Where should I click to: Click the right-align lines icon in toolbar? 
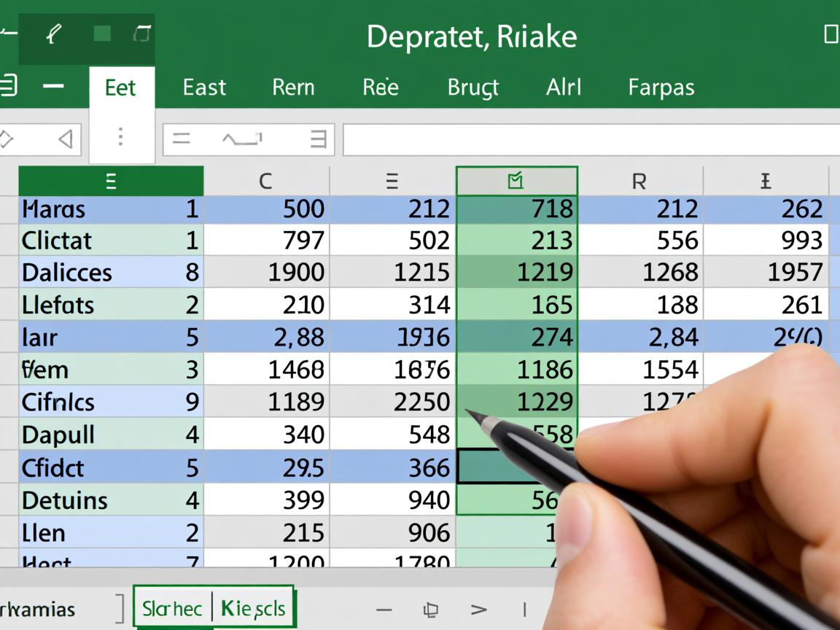[x=318, y=139]
